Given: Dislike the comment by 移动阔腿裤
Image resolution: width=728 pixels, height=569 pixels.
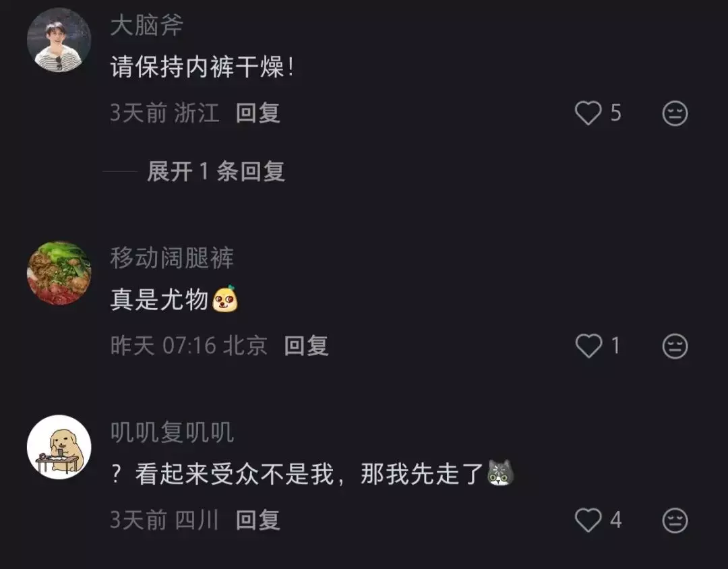Looking at the screenshot, I should pos(675,346).
